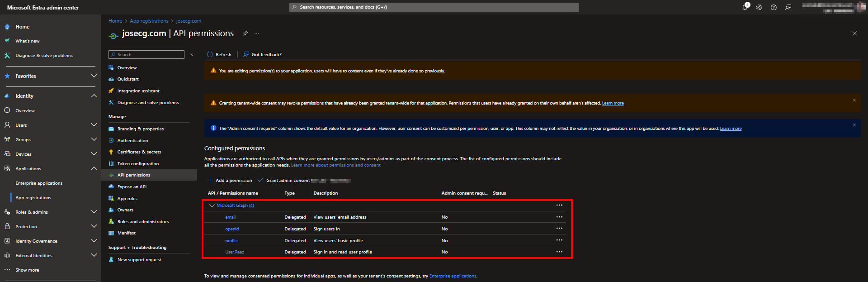Pin the API permissions page

(x=245, y=33)
